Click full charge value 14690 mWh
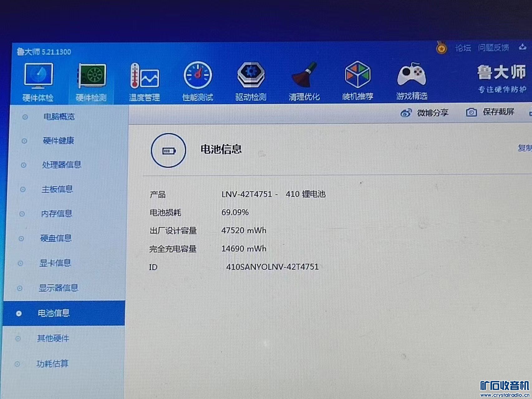This screenshot has height=399, width=532. (244, 248)
